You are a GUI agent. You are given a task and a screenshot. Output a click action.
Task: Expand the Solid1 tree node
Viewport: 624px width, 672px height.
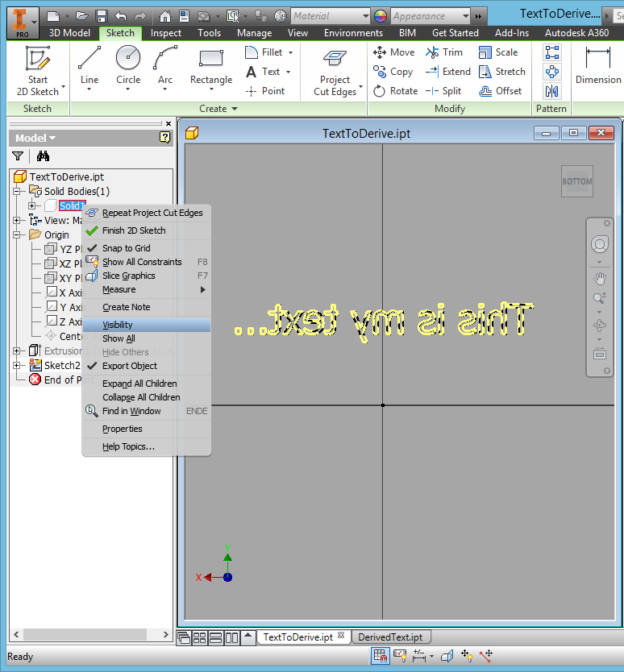click(31, 205)
